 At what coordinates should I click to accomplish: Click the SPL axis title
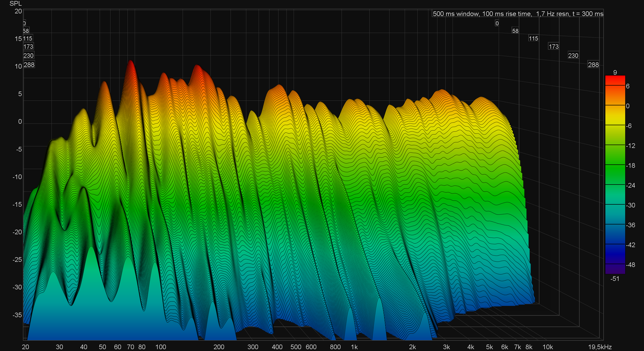tap(15, 3)
